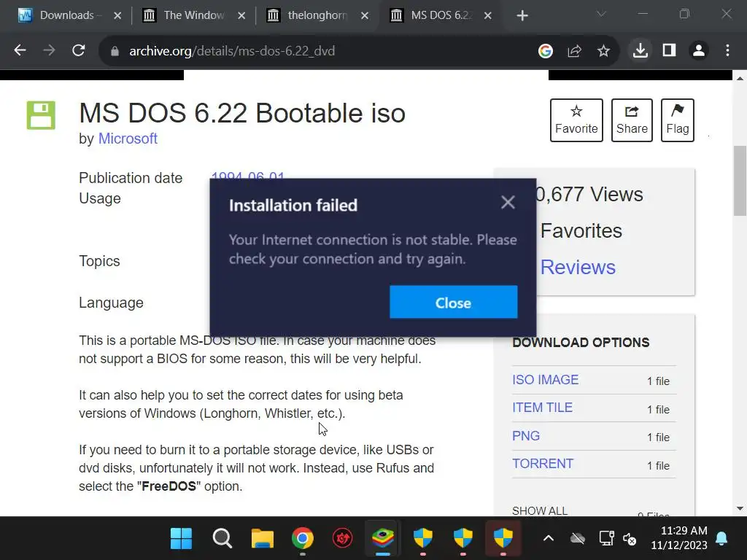The image size is (747, 560).
Task: Close the Installation failed dialog with X
Action: pos(508,203)
